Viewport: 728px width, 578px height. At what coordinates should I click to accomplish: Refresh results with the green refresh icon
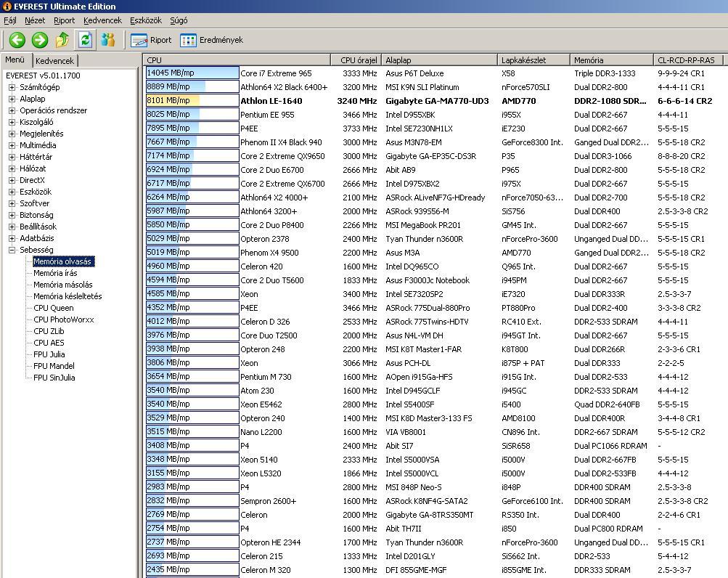[x=85, y=40]
